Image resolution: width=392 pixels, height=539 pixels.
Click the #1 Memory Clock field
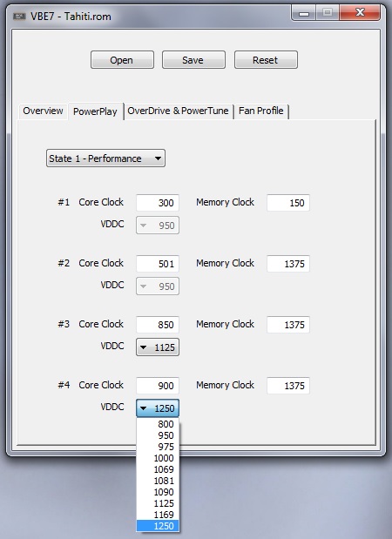pos(288,203)
